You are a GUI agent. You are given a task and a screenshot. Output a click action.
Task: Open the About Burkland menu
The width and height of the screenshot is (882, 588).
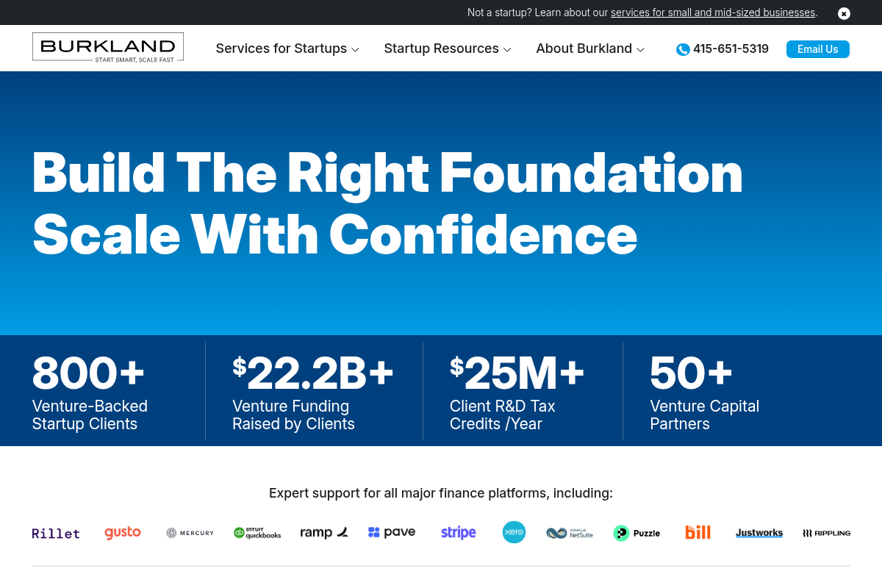coord(584,49)
